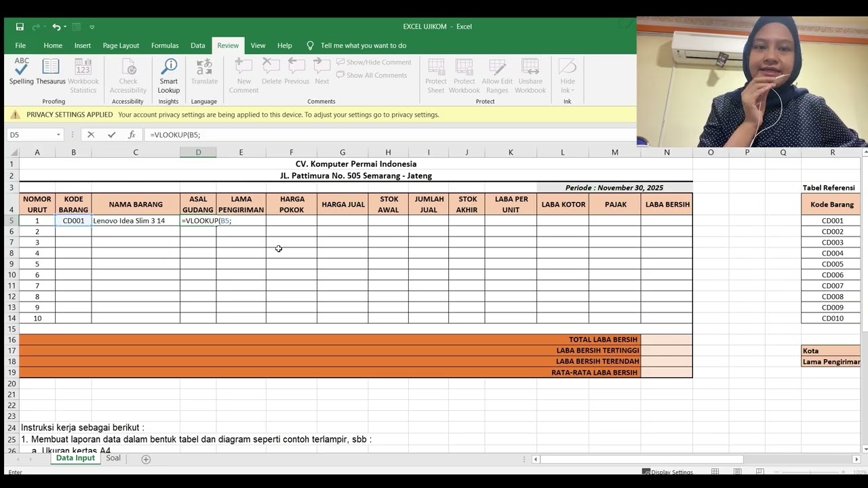Click Show/Hide Comment
Image resolution: width=868 pixels, height=488 pixels.
tap(374, 62)
